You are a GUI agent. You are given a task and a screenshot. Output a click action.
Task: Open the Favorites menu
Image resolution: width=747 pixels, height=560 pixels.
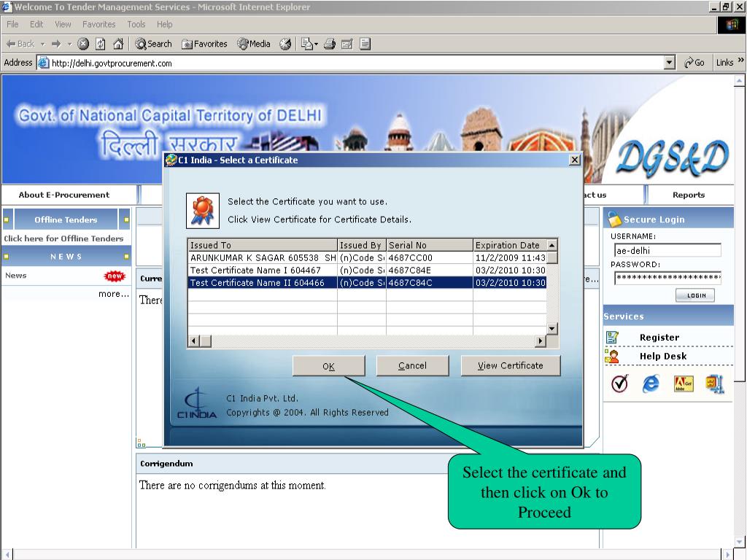[98, 24]
